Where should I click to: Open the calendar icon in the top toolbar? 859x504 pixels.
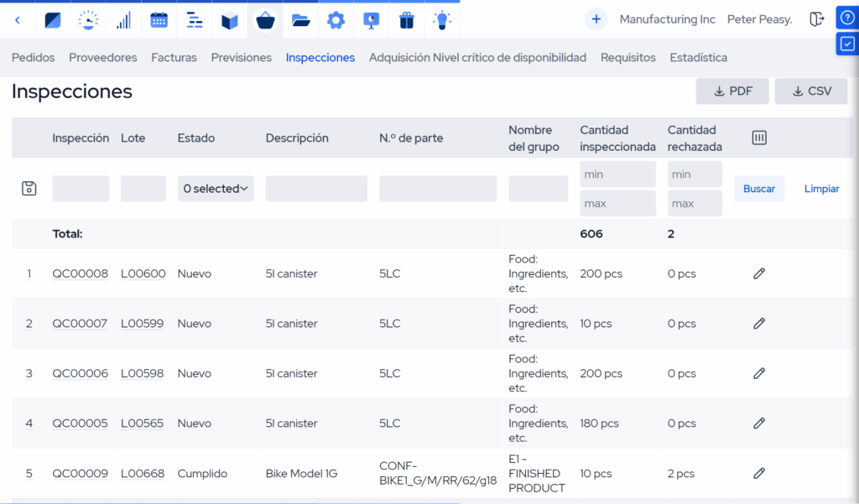[159, 19]
